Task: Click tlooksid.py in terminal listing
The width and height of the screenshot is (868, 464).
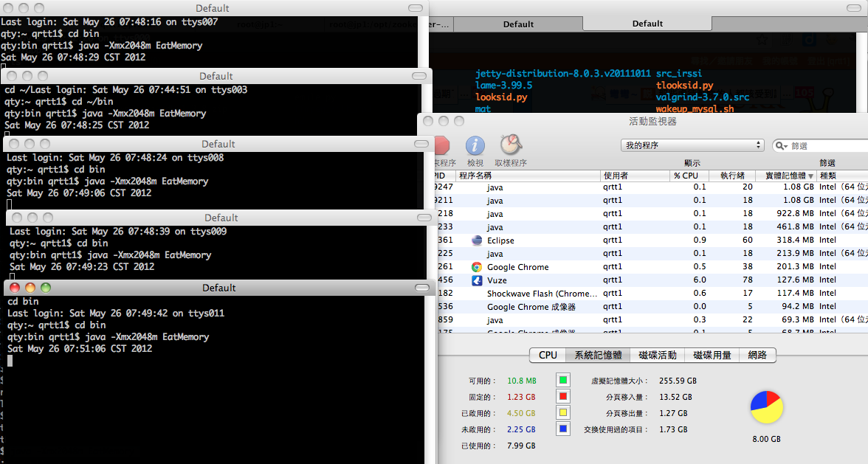Action: coord(685,85)
